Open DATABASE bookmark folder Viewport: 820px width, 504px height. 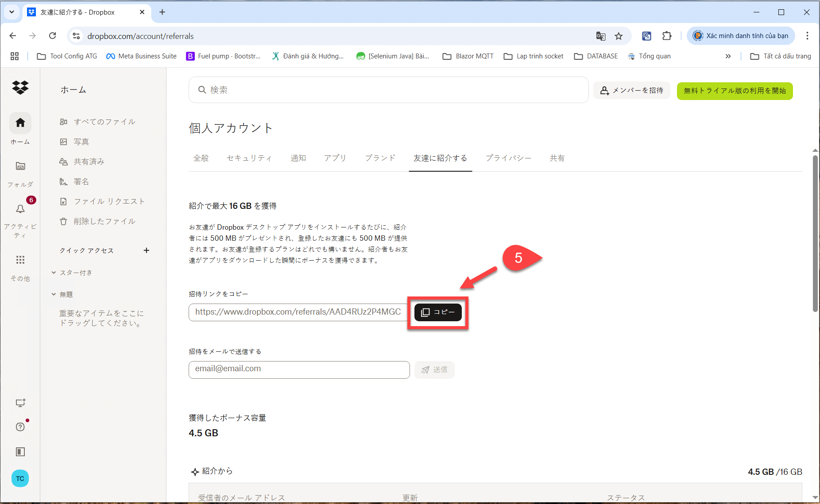pyautogui.click(x=596, y=56)
